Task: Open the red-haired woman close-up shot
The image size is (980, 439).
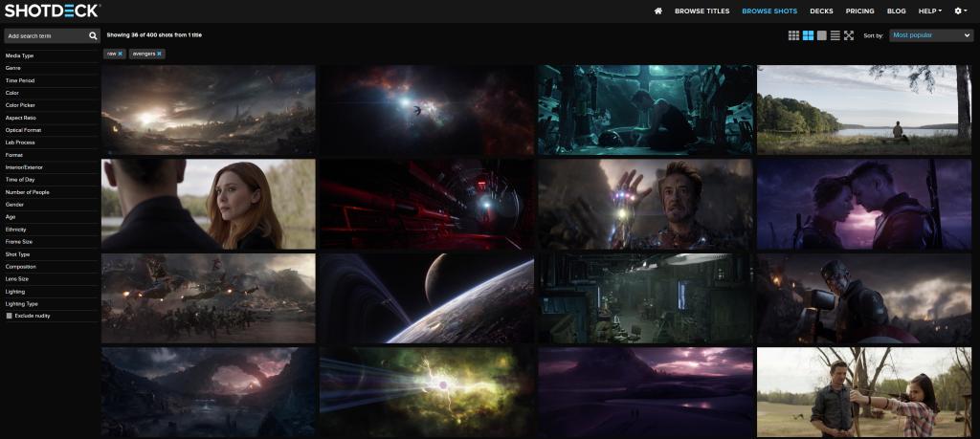Action: [208, 205]
